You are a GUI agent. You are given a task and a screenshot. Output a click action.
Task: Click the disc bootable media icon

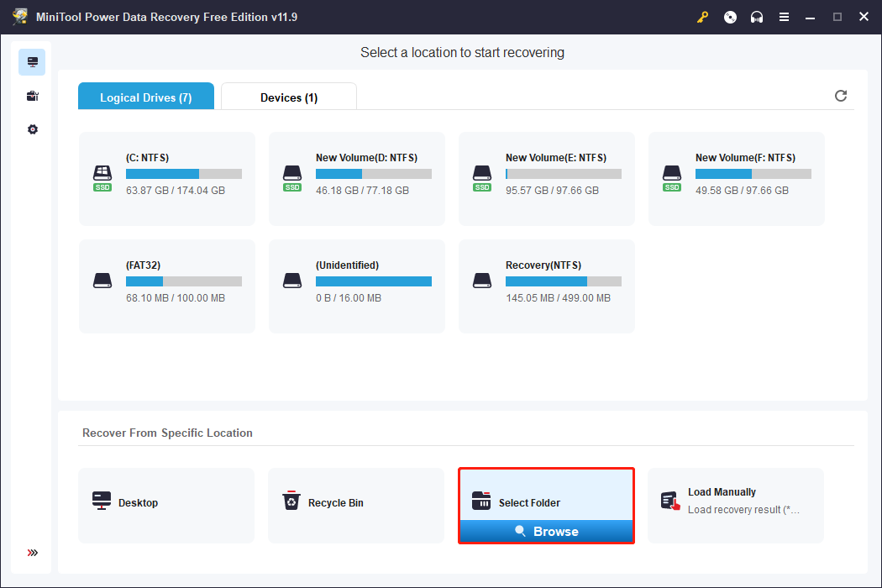(730, 17)
